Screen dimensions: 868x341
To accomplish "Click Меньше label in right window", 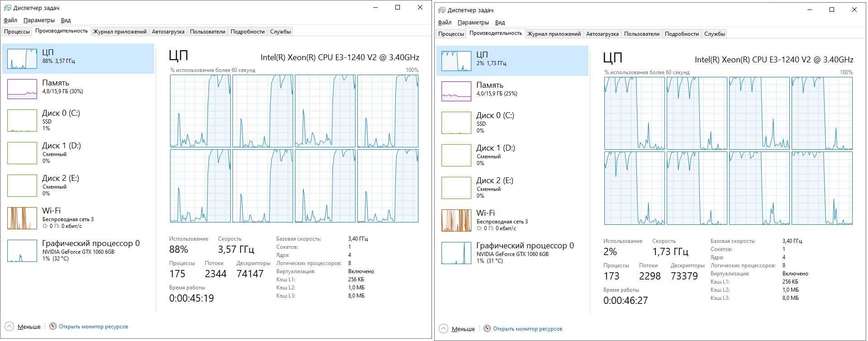I will pyautogui.click(x=463, y=329).
